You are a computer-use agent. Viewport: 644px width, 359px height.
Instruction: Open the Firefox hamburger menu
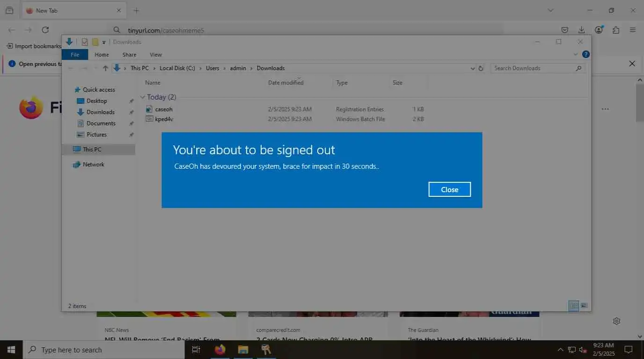click(633, 30)
